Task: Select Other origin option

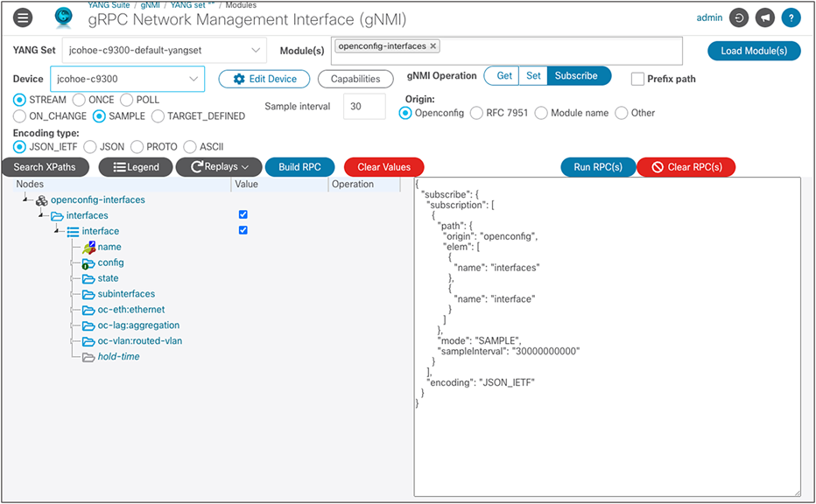Action: 622,113
